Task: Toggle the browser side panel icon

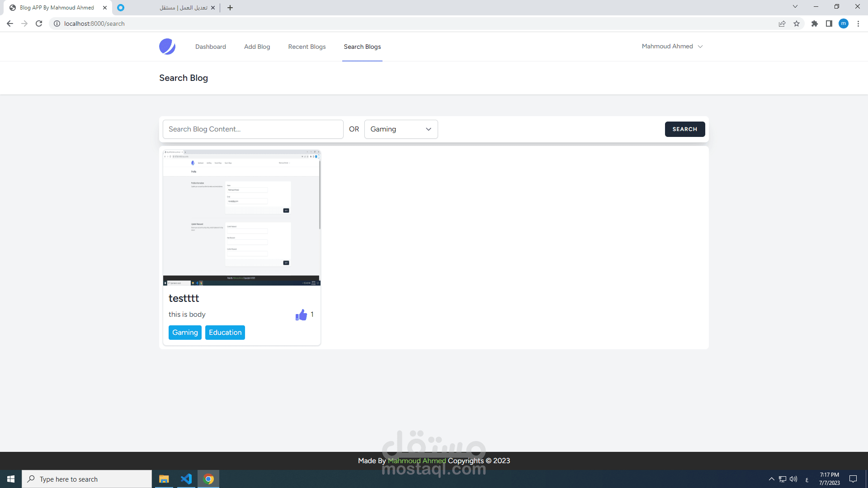Action: tap(829, 23)
